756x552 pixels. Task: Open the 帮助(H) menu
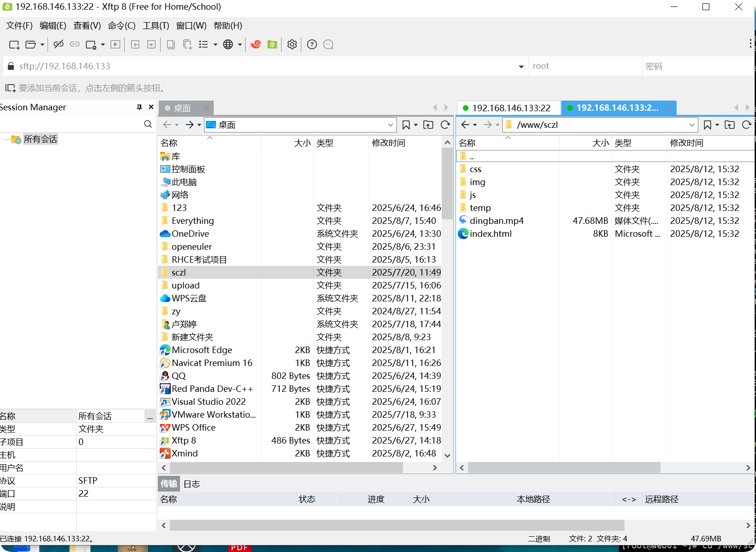pos(228,26)
